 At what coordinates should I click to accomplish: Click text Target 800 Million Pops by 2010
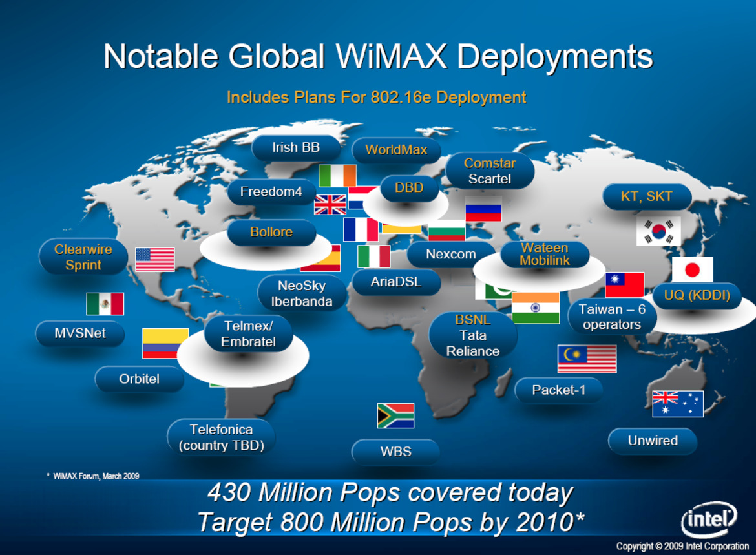point(391,522)
